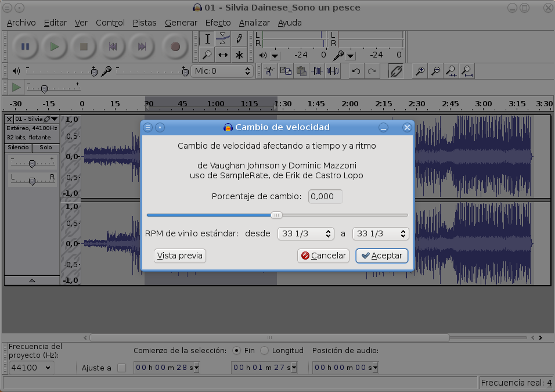Select the Selection (I-beam) tool
This screenshot has height=392, width=555.
point(207,38)
